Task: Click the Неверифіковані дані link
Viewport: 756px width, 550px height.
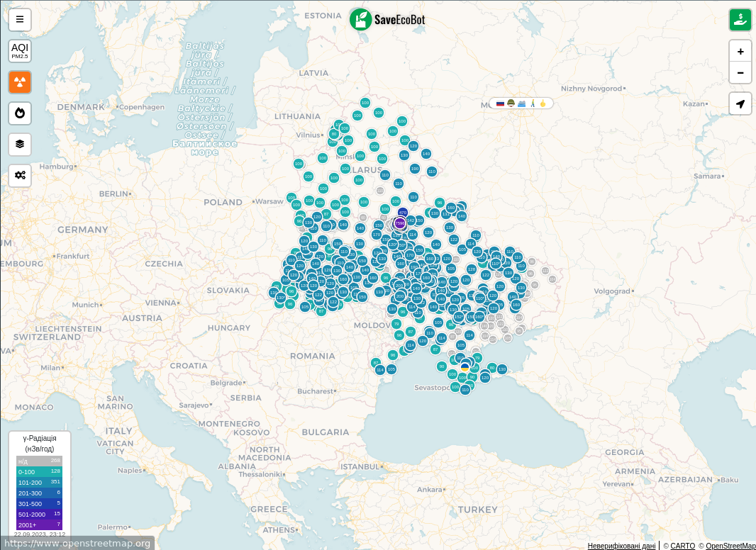Action: [x=621, y=546]
